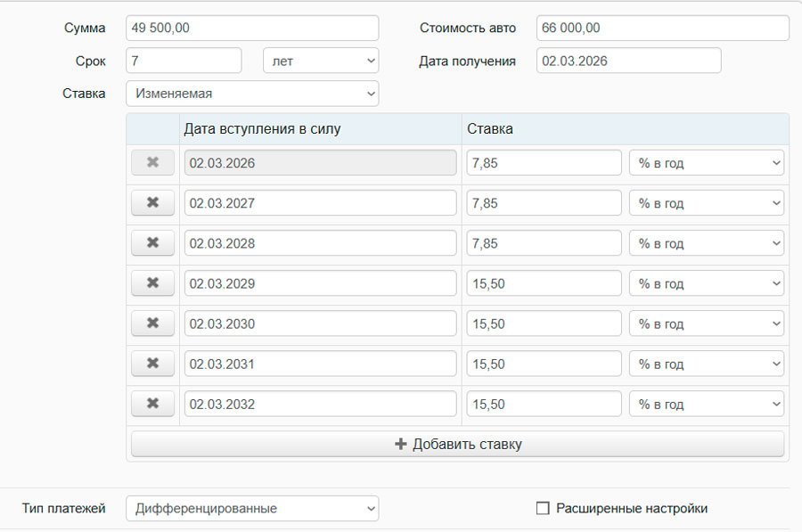
Task: Expand the term unit dropdown showing лет
Action: click(x=321, y=61)
